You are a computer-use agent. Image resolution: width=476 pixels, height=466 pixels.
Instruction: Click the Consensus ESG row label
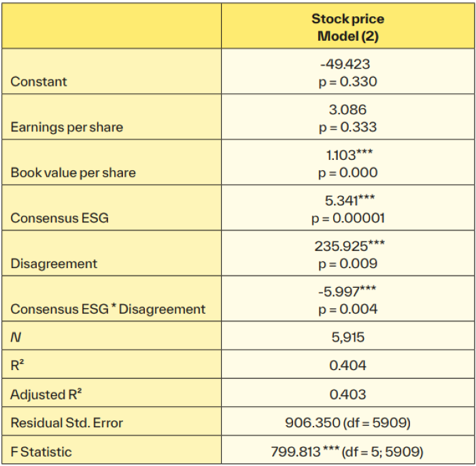click(60, 218)
